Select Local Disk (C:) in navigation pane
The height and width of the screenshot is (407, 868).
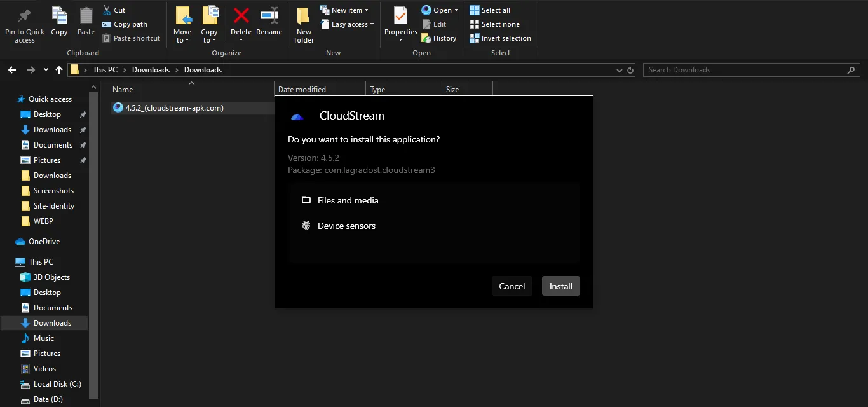point(57,384)
